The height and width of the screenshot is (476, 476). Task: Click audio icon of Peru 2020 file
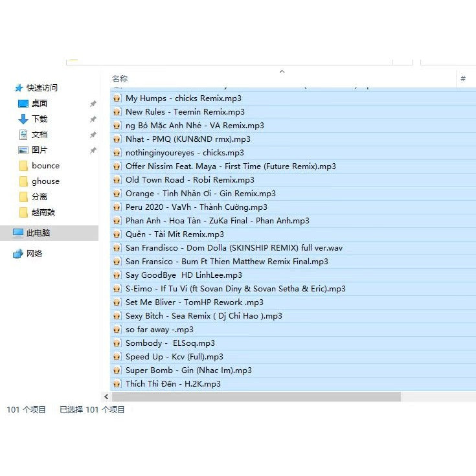click(117, 207)
